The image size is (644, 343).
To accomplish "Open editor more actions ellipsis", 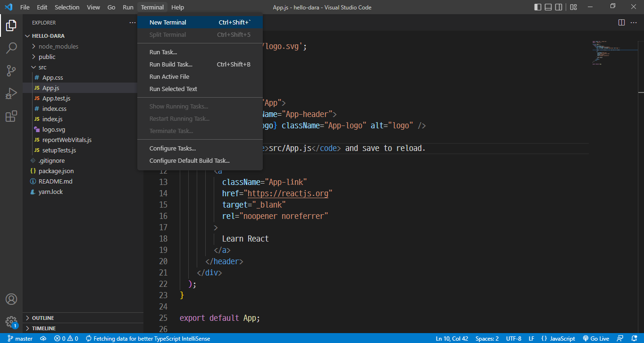I will pos(634,22).
